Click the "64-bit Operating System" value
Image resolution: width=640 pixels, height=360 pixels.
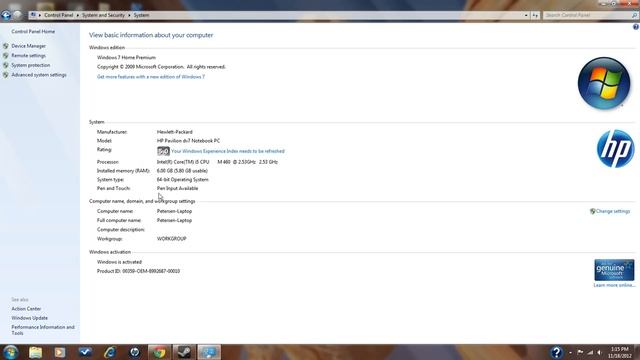[x=182, y=180]
